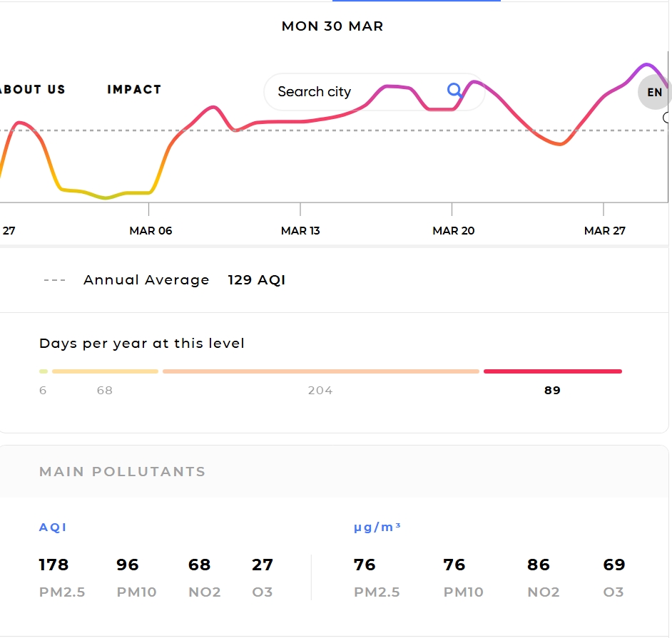672x638 pixels.
Task: Click the MAR 06 chart axis marker
Action: 151,230
